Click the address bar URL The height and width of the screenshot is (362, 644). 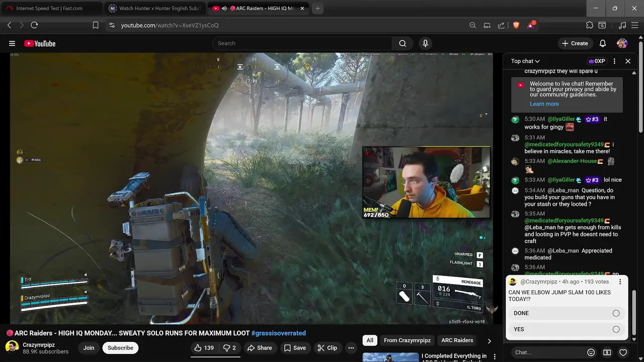[170, 25]
